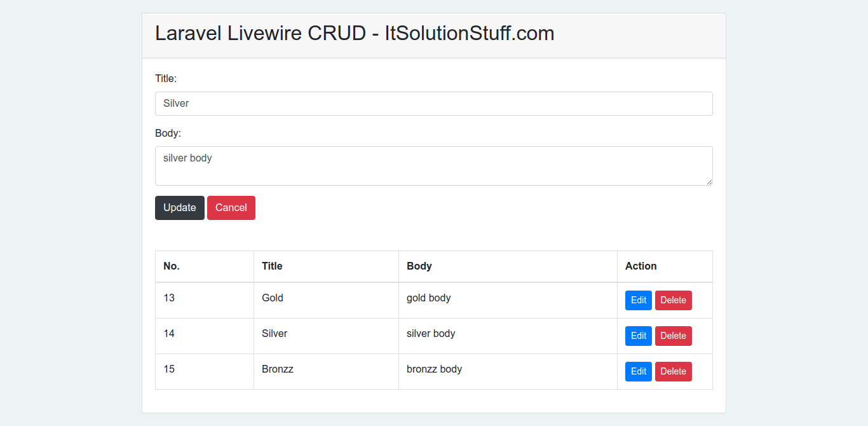Select the 'No.' column header

click(x=172, y=266)
